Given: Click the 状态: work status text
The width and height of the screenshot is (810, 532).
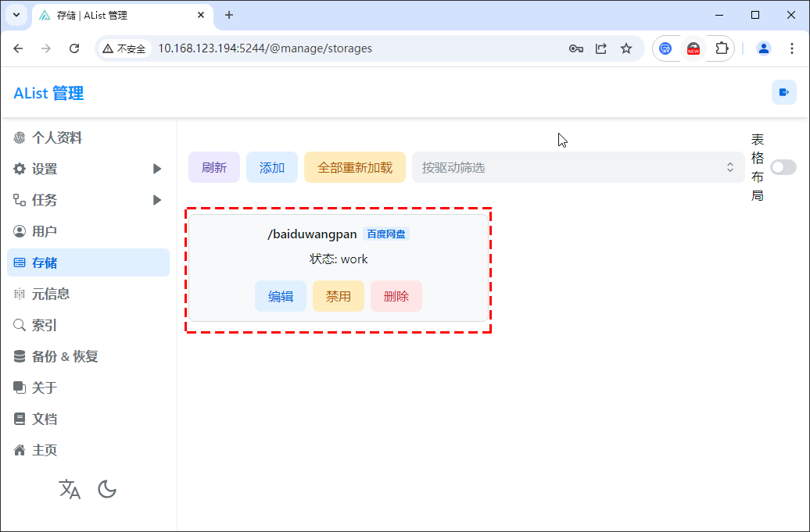Looking at the screenshot, I should pyautogui.click(x=339, y=259).
